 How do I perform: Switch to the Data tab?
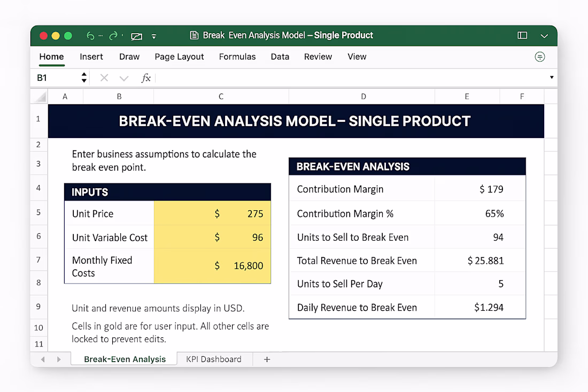280,57
